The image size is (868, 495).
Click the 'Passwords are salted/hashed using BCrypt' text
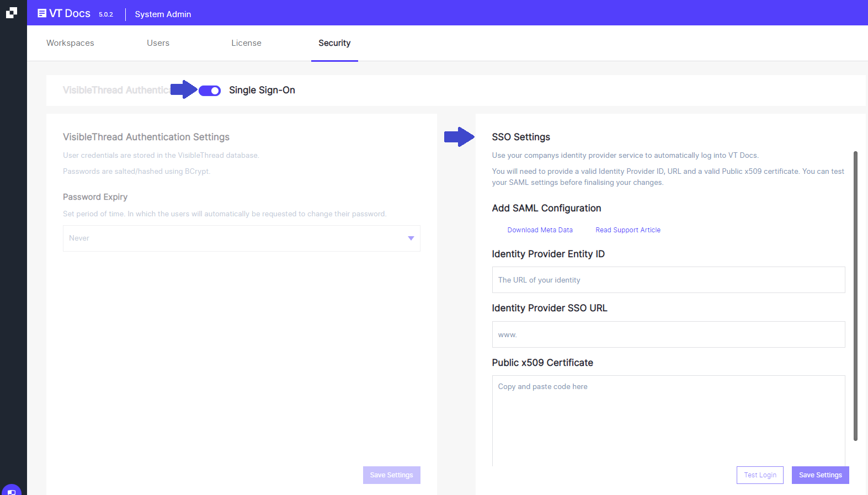click(x=136, y=172)
